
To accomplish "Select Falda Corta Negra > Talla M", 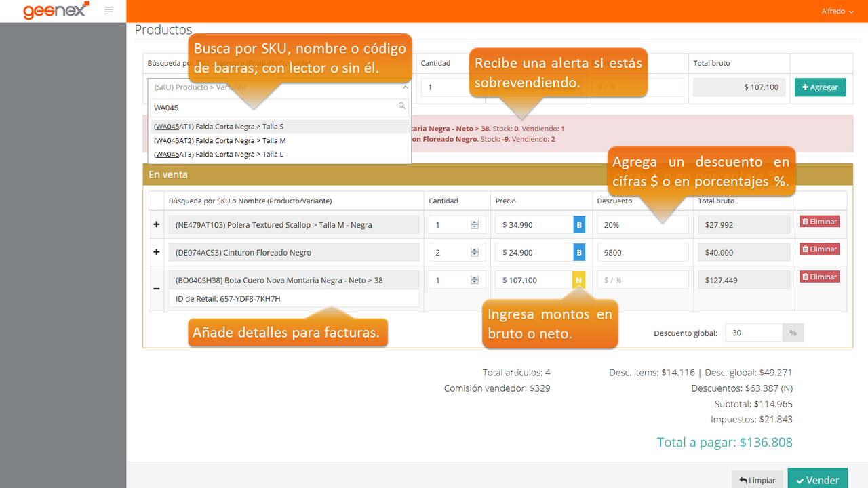I will (280, 140).
